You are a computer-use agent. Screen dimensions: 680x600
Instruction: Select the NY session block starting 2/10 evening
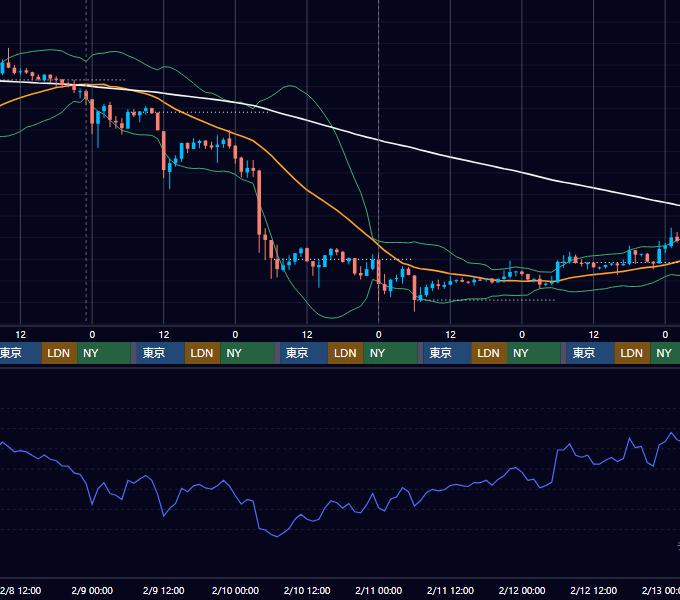[x=390, y=353]
